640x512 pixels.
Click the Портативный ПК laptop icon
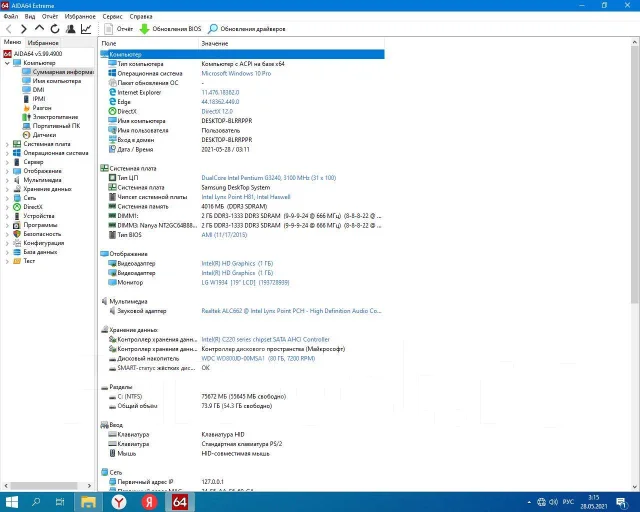click(x=27, y=126)
